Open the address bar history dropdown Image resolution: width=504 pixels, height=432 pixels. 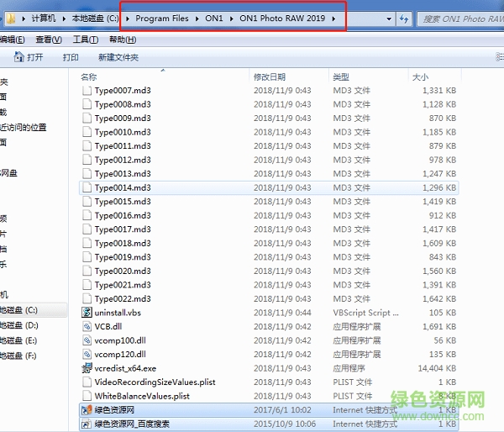pyautogui.click(x=389, y=18)
